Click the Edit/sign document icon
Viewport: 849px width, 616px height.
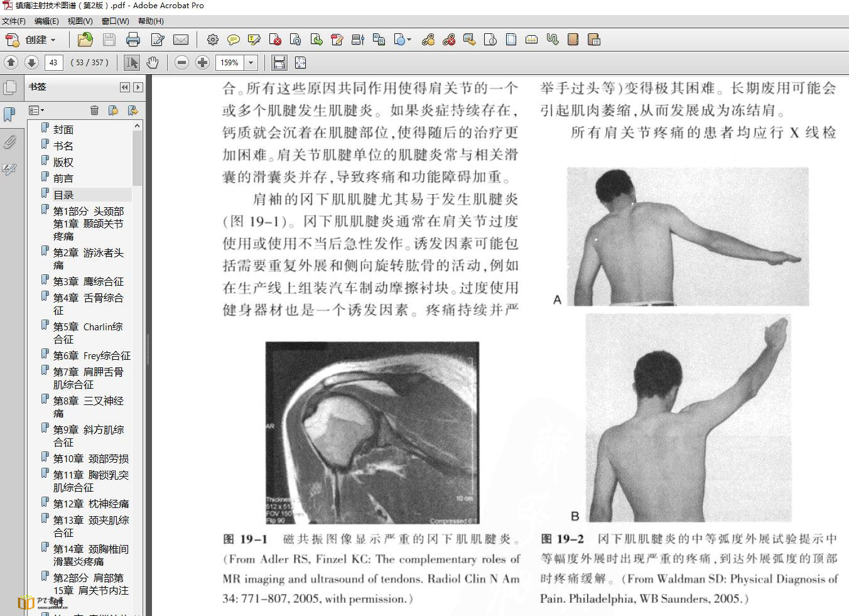tap(157, 40)
